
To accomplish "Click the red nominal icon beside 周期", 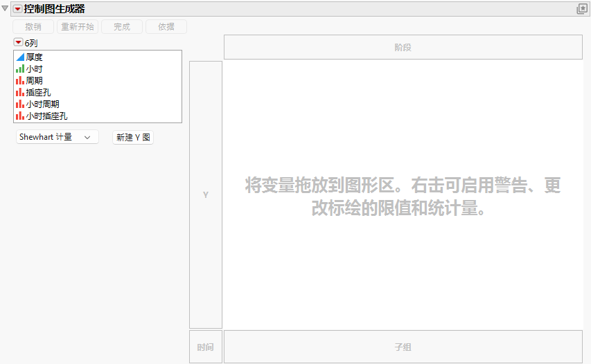I will (20, 80).
